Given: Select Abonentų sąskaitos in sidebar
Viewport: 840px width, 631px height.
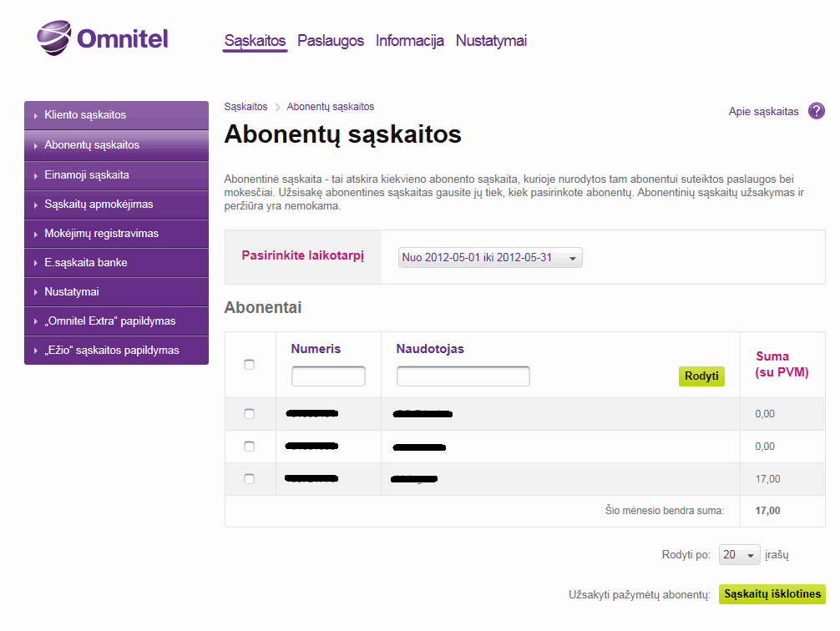Looking at the screenshot, I should (116, 145).
